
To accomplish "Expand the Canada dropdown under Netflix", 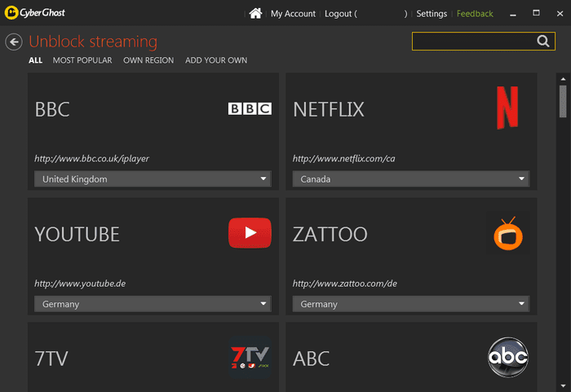I will click(411, 179).
